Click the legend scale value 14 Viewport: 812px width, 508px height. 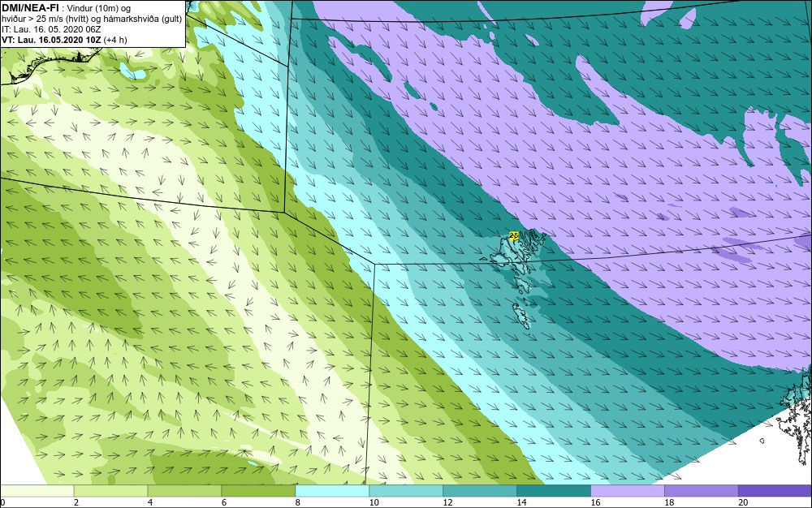(x=521, y=502)
